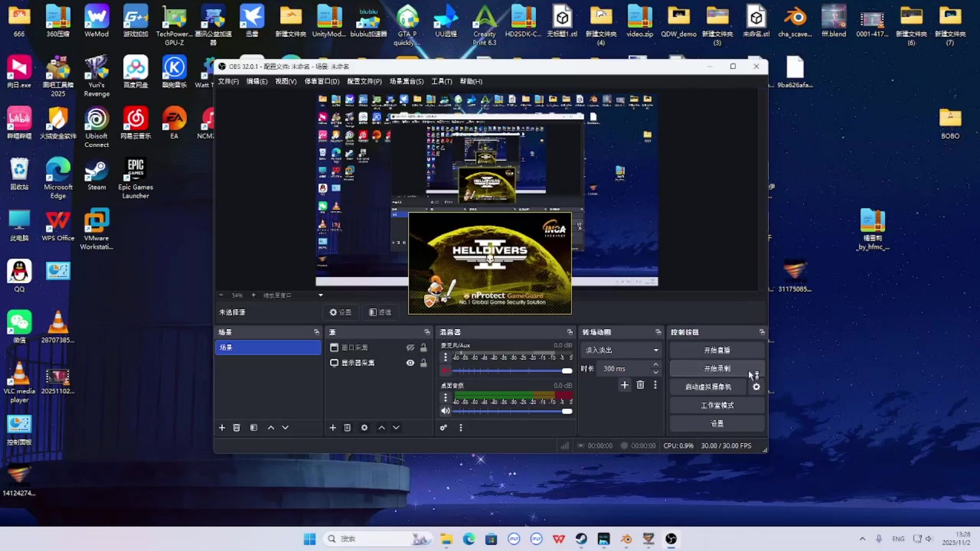Click the virtual camera settings gear
Screen dimensions: 980x551
(756, 387)
